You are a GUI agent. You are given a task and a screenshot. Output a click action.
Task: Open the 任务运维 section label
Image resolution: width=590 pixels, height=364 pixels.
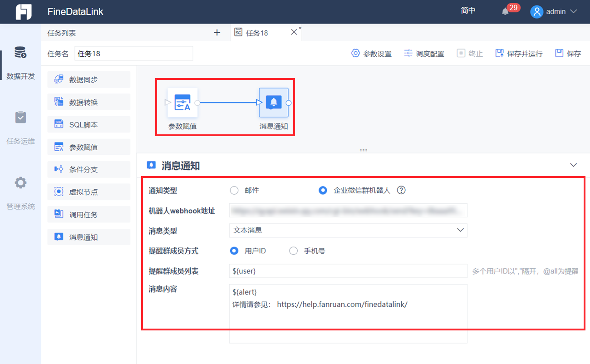pos(20,141)
